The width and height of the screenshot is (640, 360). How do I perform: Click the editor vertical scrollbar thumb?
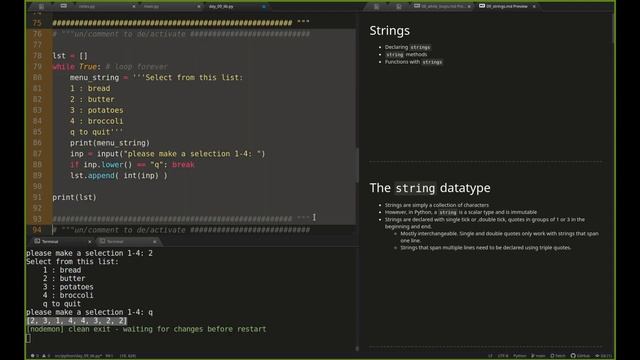tap(358, 165)
